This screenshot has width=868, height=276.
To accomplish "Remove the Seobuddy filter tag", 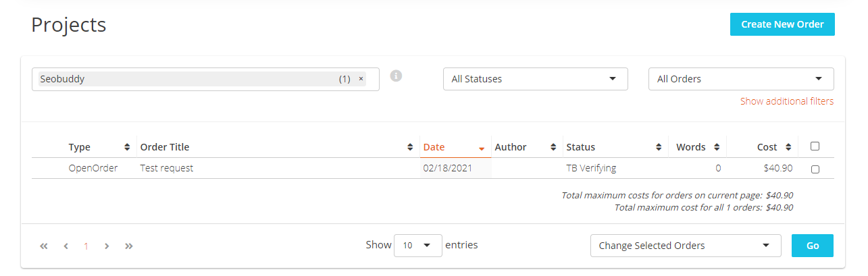I will pos(361,79).
